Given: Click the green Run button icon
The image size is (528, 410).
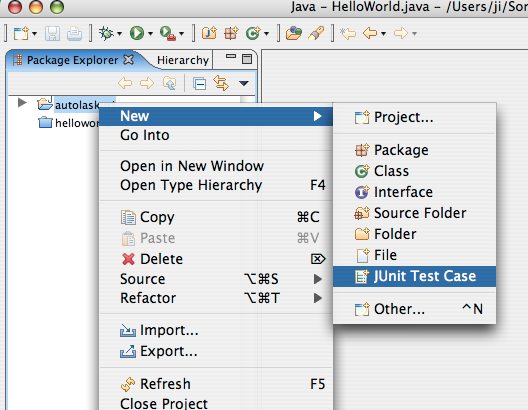Looking at the screenshot, I should pos(137,33).
